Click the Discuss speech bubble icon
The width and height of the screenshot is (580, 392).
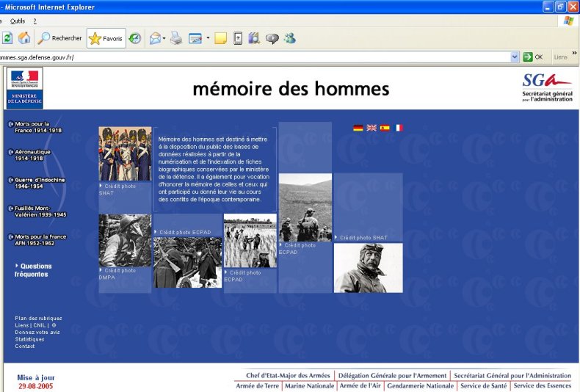point(272,38)
